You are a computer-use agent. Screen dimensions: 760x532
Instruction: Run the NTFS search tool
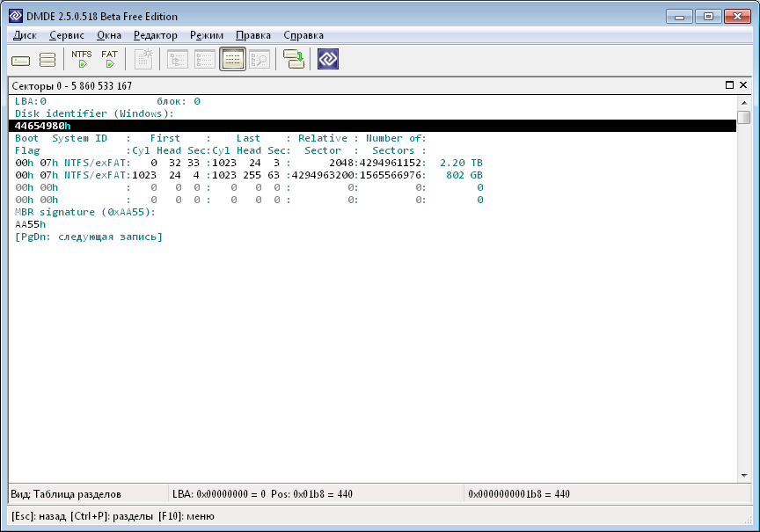[82, 59]
